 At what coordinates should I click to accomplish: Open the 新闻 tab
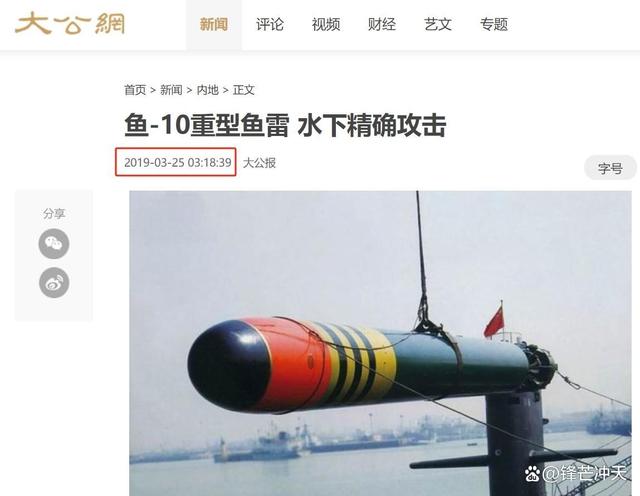213,25
